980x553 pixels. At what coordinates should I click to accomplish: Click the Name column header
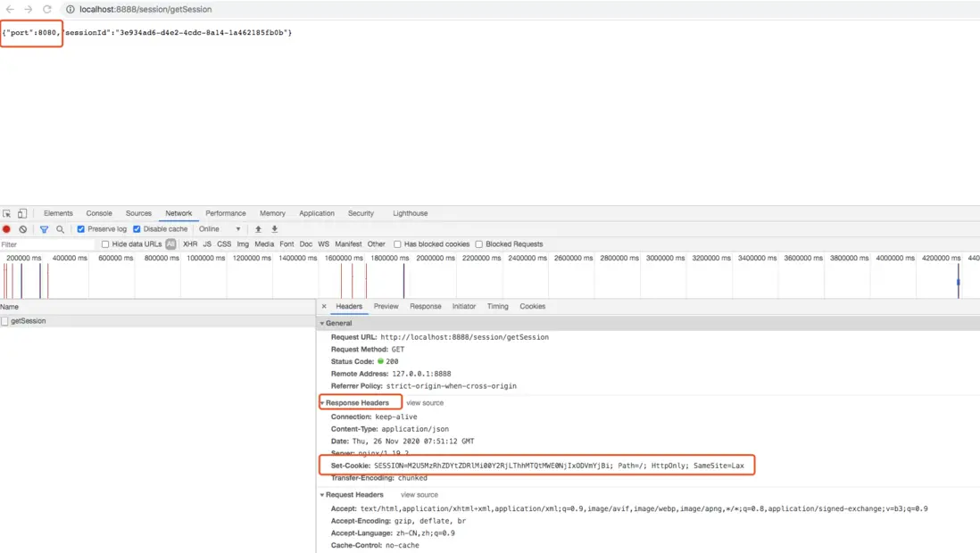click(x=157, y=307)
